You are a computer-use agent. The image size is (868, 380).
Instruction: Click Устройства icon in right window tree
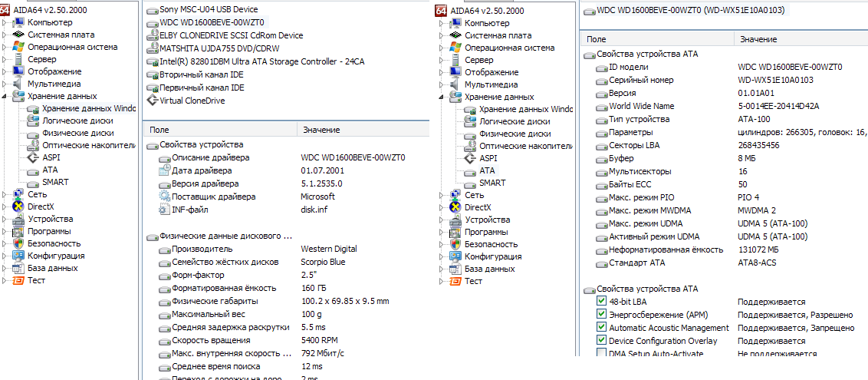(455, 220)
